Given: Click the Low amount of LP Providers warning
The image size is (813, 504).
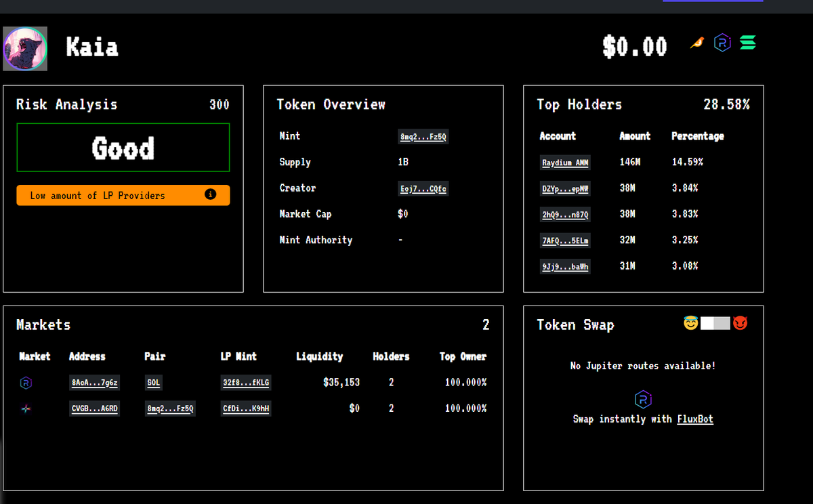Looking at the screenshot, I should [x=123, y=195].
